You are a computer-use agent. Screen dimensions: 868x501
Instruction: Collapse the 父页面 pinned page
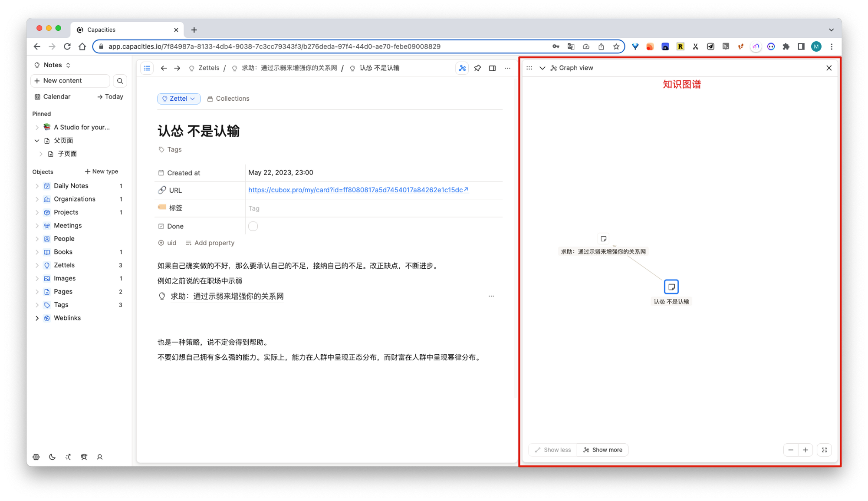(x=37, y=141)
